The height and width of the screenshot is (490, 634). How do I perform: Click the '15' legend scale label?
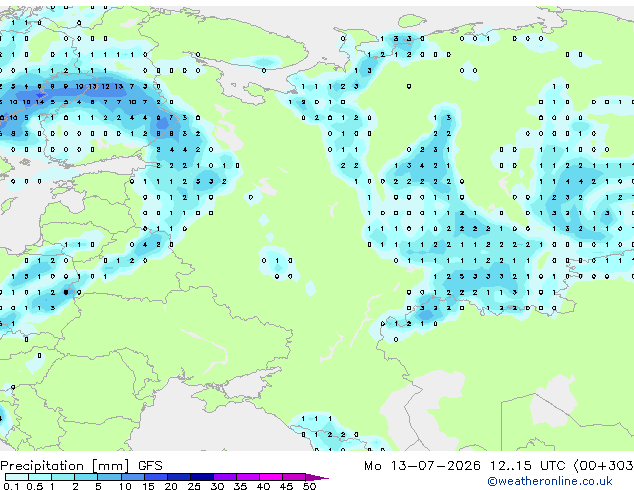(148, 486)
